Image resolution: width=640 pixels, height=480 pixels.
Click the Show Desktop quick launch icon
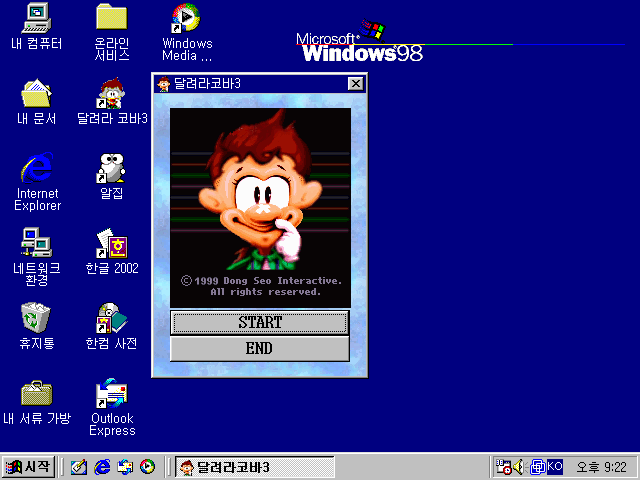point(78,467)
